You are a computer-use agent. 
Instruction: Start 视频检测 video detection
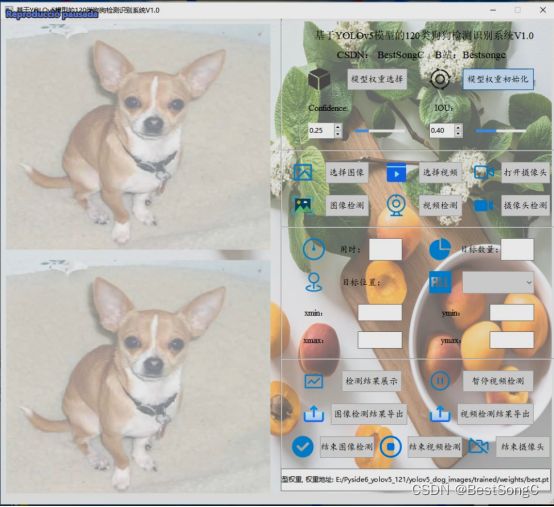(x=440, y=205)
